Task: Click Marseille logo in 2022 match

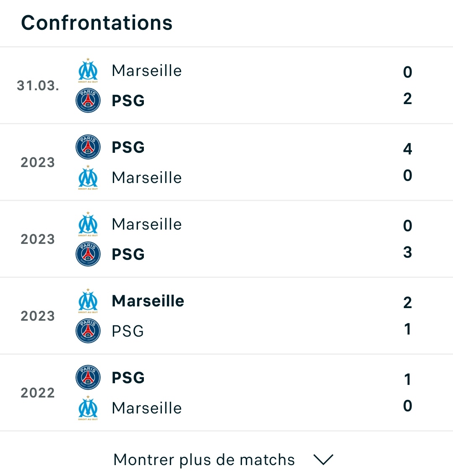Action: coord(88,408)
